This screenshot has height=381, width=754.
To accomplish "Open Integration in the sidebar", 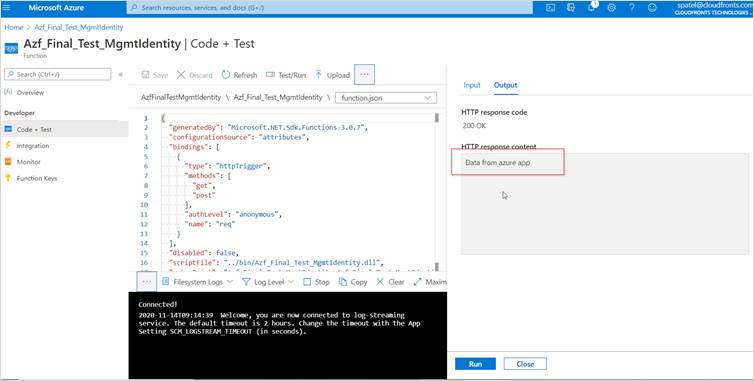I will click(x=33, y=146).
